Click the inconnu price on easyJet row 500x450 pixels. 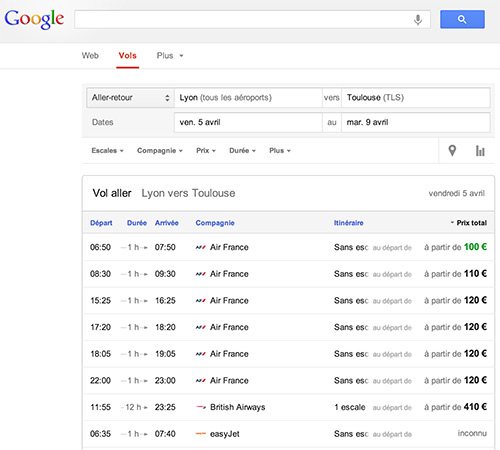(472, 433)
